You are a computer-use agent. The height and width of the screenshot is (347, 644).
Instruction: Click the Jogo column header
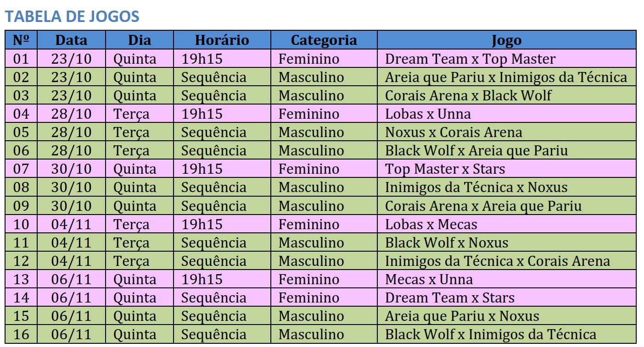coord(506,40)
